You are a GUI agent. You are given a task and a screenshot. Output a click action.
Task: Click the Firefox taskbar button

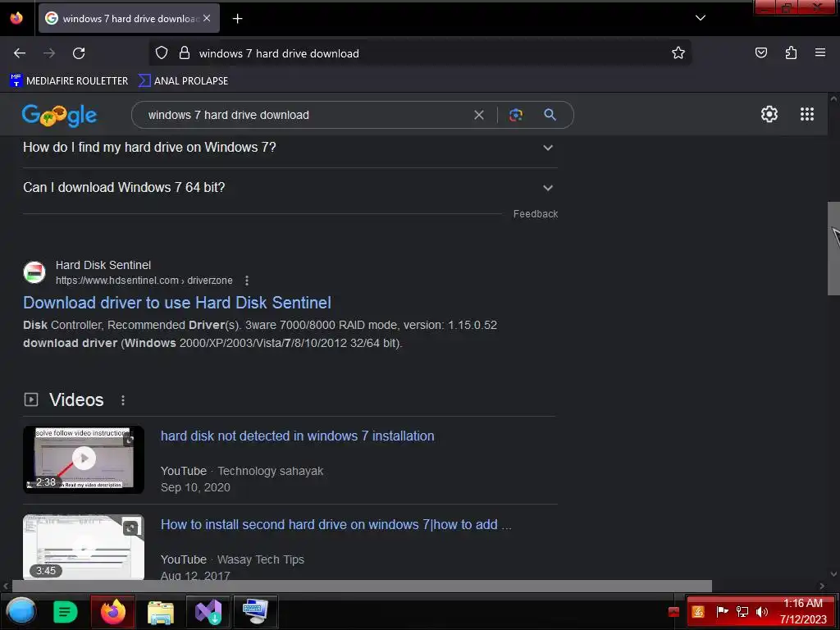(112, 611)
